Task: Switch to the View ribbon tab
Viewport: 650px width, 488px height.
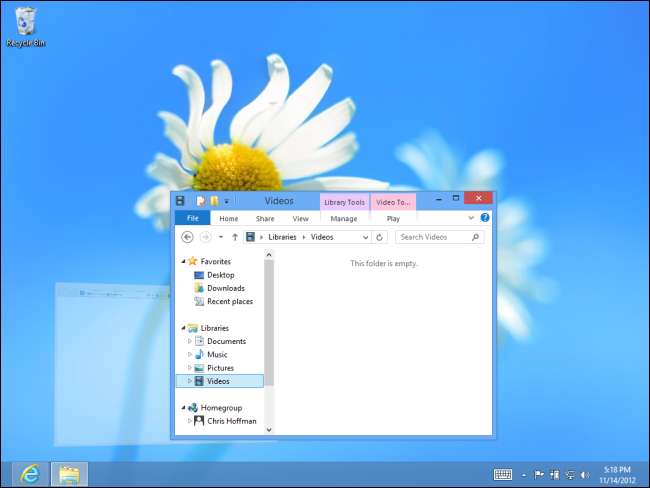Action: pyautogui.click(x=300, y=218)
